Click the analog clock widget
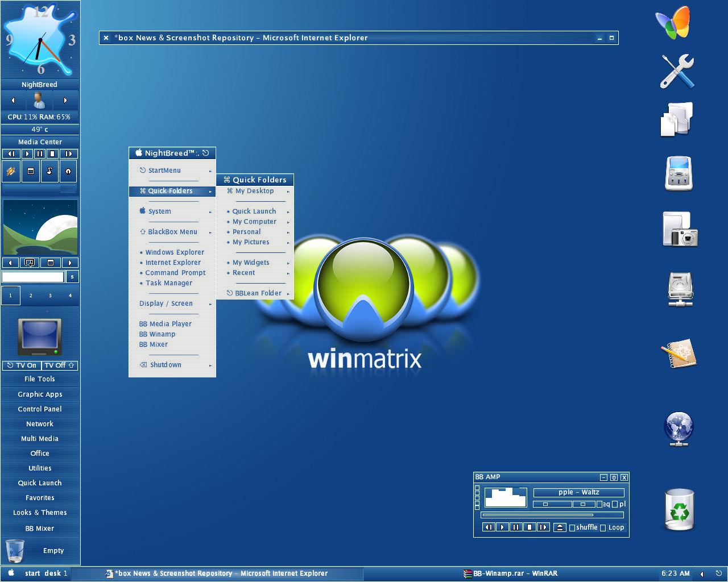The height and width of the screenshot is (582, 728). point(40,40)
